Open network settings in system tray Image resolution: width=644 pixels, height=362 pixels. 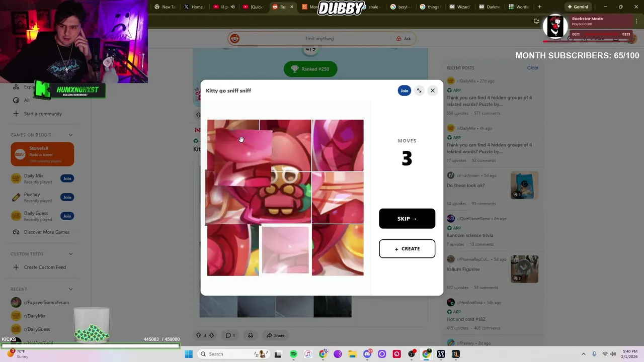click(605, 354)
